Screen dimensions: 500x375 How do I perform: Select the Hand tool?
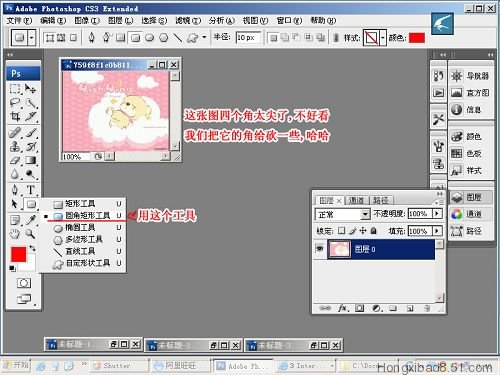(x=15, y=234)
